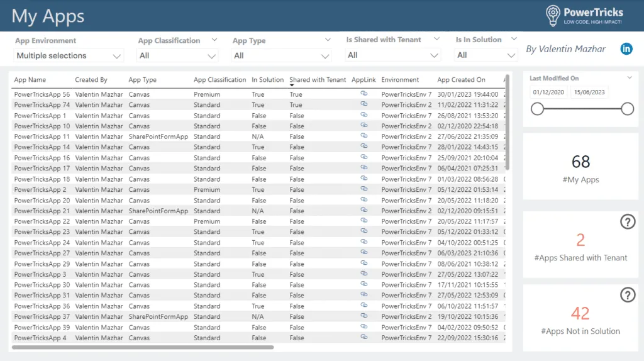Select the 42 Apps Not in Solution value
The width and height of the screenshot is (644, 361).
coord(580,313)
